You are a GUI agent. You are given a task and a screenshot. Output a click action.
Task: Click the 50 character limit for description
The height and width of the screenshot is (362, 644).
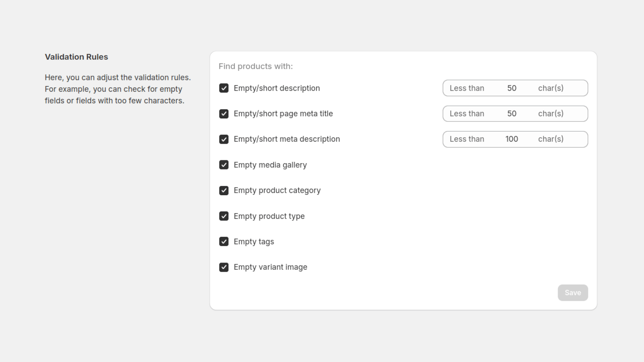[512, 88]
